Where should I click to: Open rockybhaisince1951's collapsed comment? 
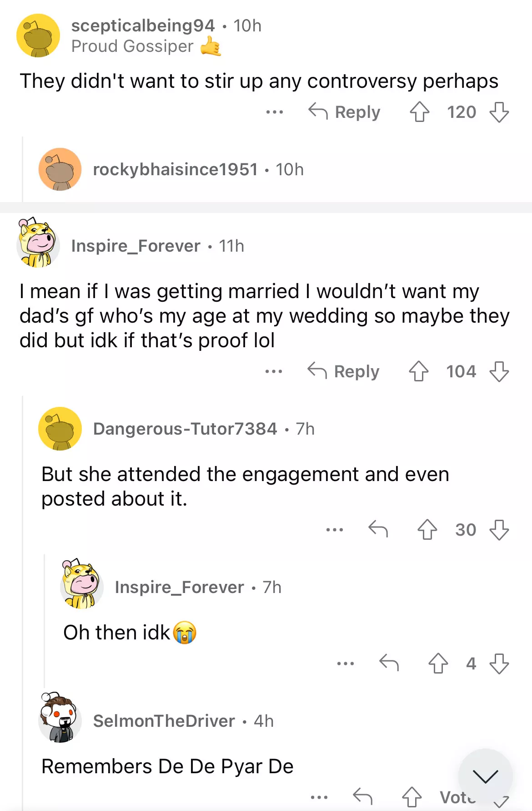(198, 170)
